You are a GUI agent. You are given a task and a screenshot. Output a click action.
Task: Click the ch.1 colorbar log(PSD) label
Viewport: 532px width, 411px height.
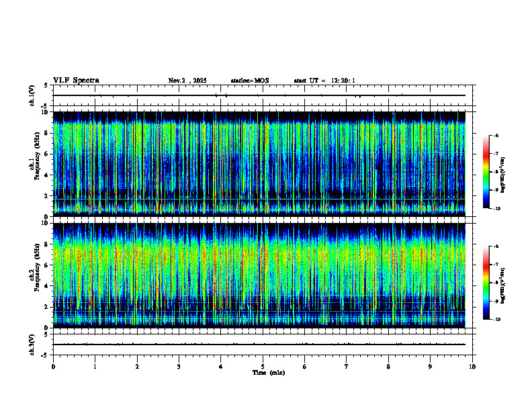coord(503,175)
